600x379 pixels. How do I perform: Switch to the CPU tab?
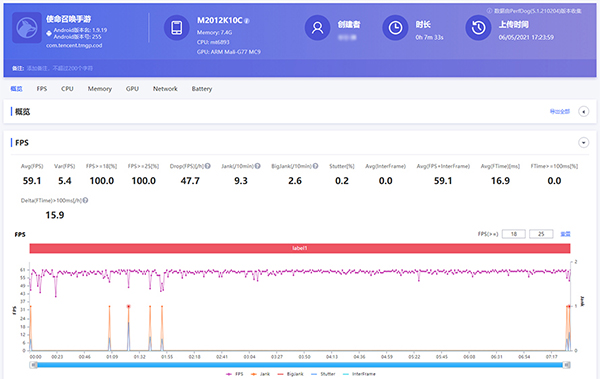coord(67,89)
